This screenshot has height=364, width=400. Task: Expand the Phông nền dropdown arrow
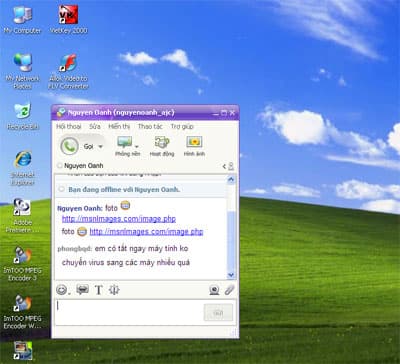137,146
